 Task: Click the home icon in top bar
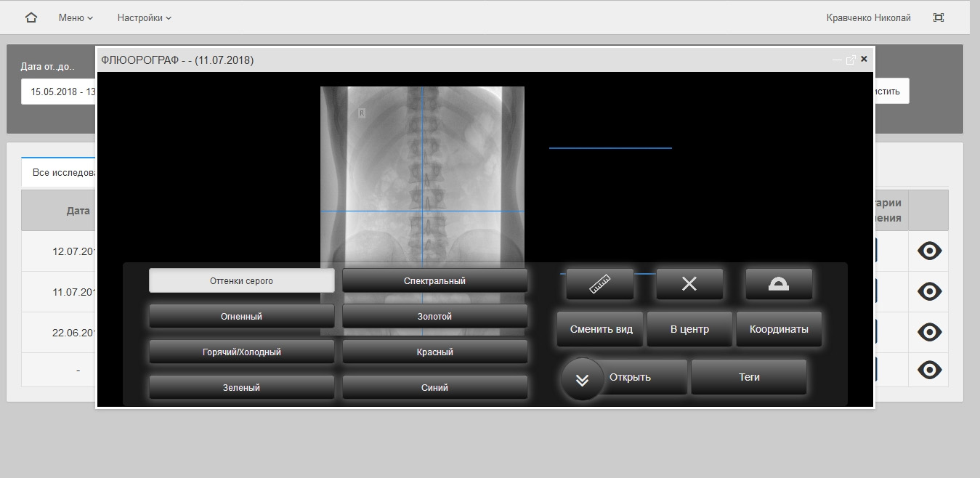(31, 17)
